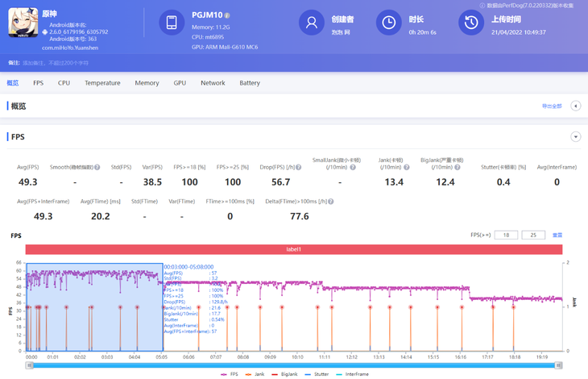Click the FPS threshold field showing 18

point(506,235)
